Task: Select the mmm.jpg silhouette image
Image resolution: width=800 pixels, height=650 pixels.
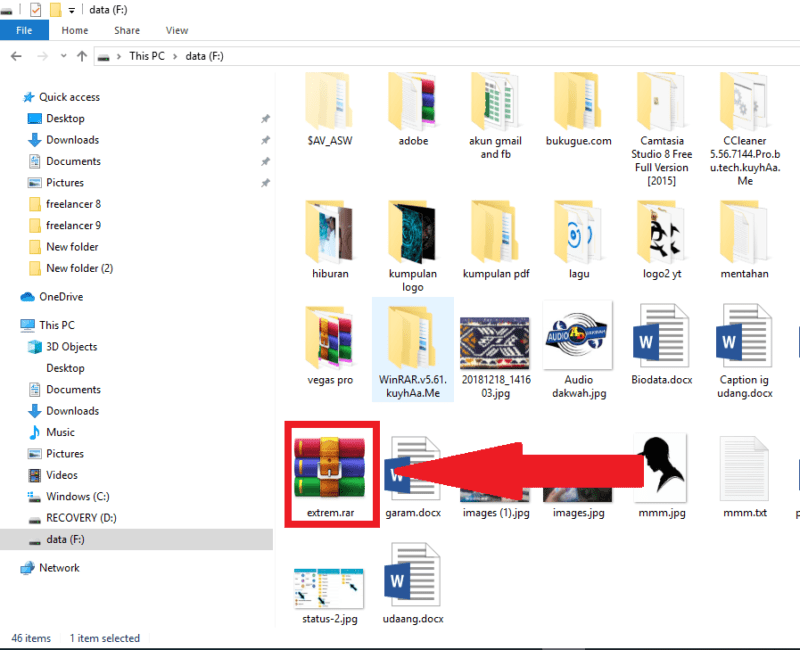Action: click(x=661, y=476)
